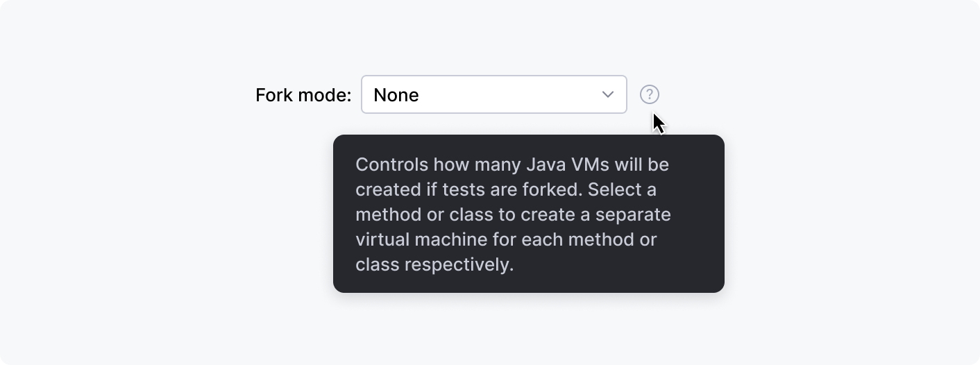The height and width of the screenshot is (365, 980).
Task: Click the dark tooltip popup body
Action: click(529, 214)
